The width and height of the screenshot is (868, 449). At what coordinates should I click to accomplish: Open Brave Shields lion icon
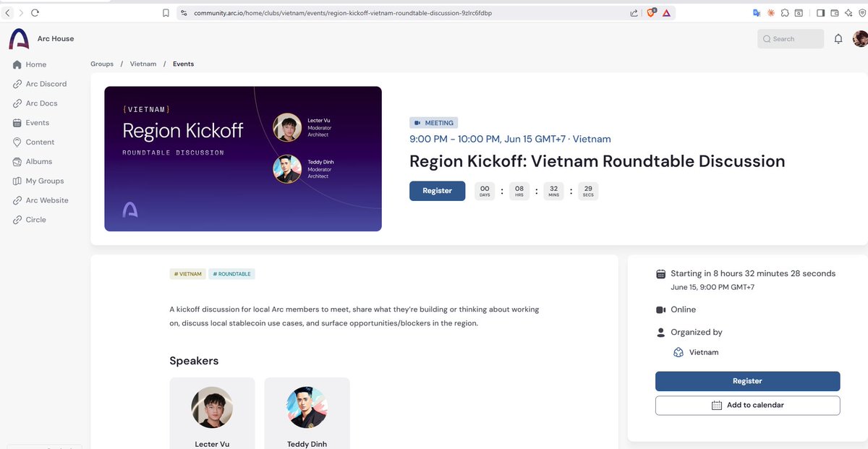pyautogui.click(x=651, y=13)
